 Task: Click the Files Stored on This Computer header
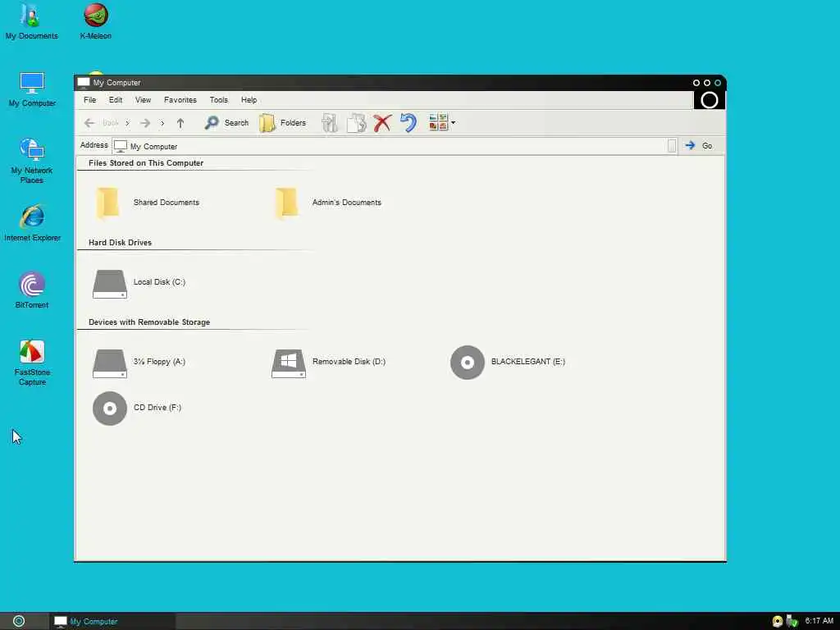146,163
